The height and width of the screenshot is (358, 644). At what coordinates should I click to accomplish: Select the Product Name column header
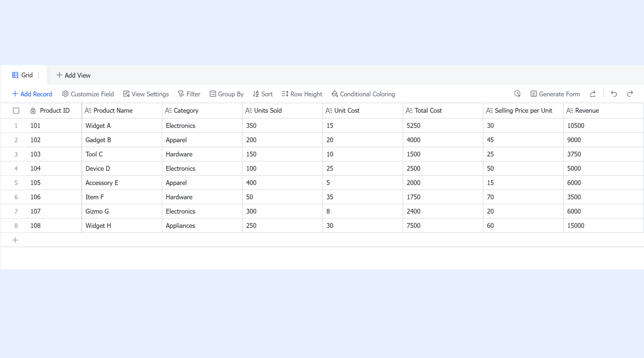[x=122, y=111]
